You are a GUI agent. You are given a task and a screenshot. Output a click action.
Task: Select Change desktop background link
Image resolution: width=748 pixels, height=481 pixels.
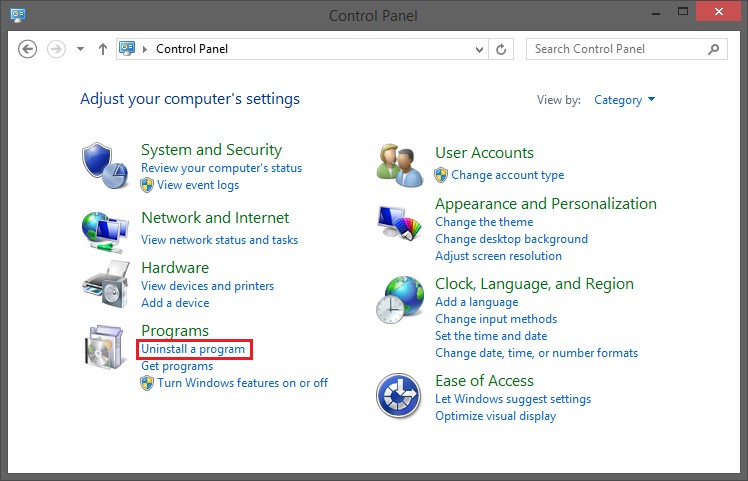(511, 239)
